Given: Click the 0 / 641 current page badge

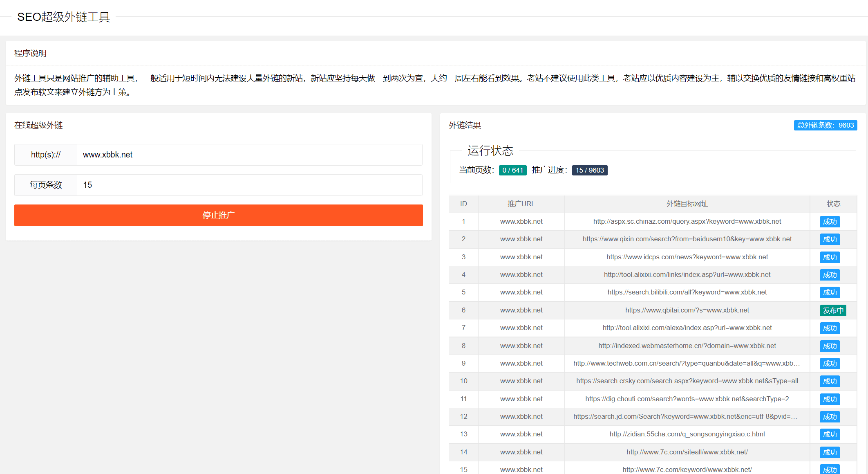Looking at the screenshot, I should 512,170.
